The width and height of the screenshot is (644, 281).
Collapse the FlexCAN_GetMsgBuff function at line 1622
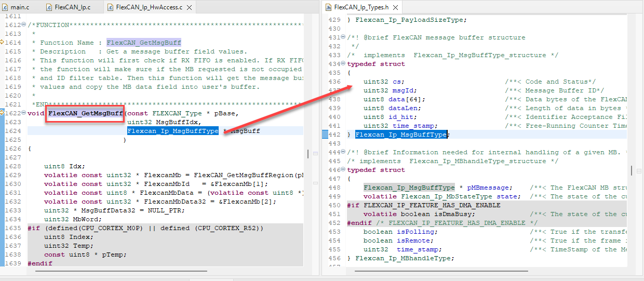pyautogui.click(x=24, y=113)
